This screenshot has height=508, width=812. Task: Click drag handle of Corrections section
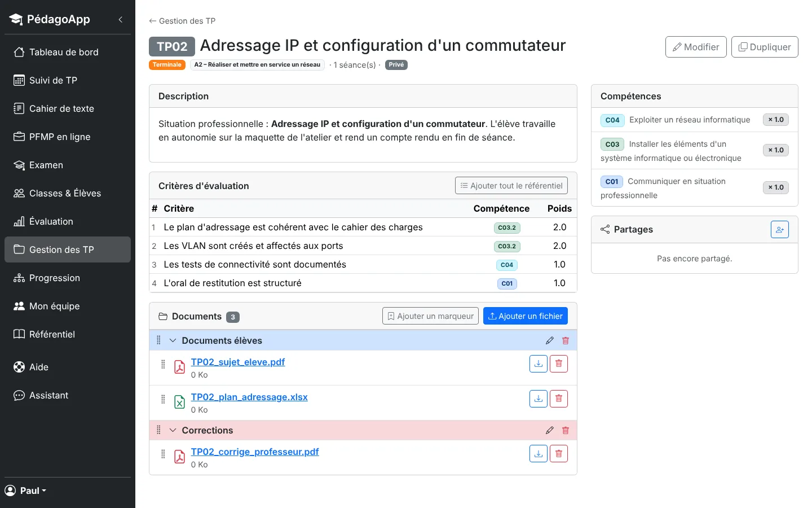158,430
